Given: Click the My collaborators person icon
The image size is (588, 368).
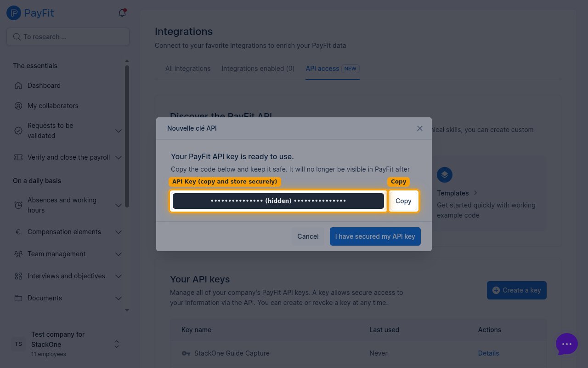Looking at the screenshot, I should (x=18, y=106).
